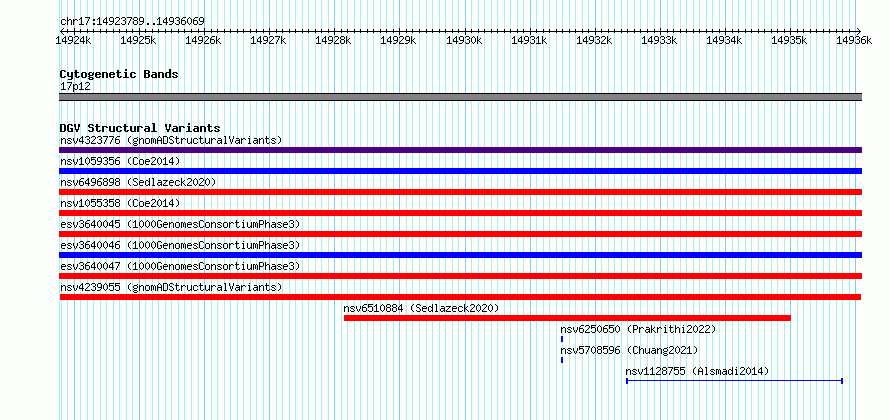Click the nsv1055358 (Coe2014) label
Screen dimensions: 890x420
[120, 203]
